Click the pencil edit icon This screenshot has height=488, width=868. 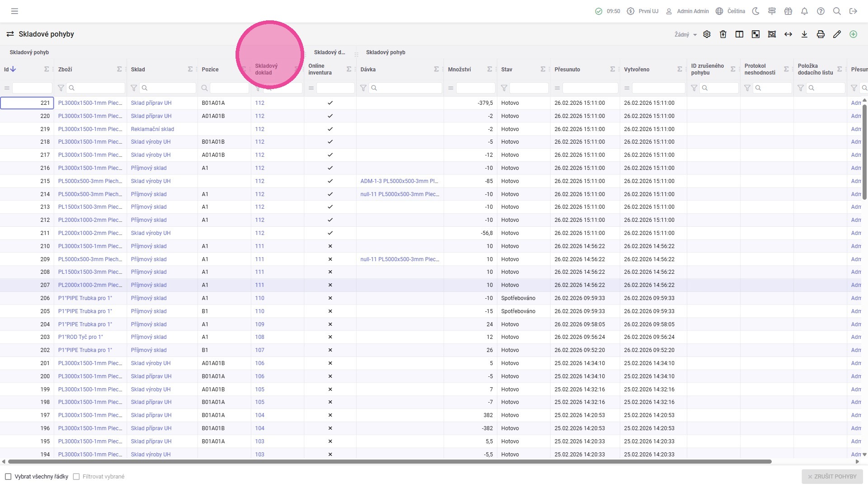coord(837,34)
